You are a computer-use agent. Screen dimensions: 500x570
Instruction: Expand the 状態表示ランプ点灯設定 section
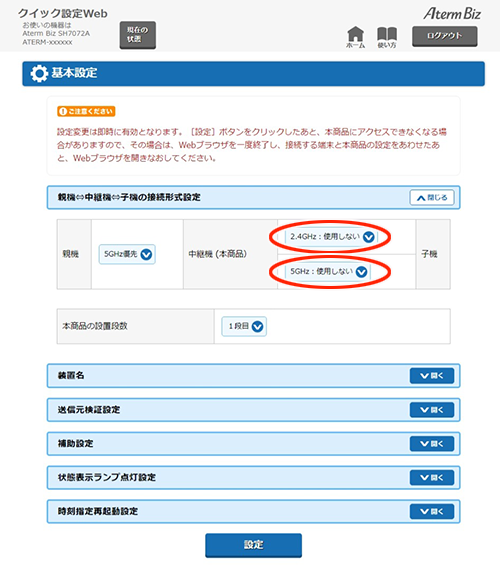[x=432, y=478]
